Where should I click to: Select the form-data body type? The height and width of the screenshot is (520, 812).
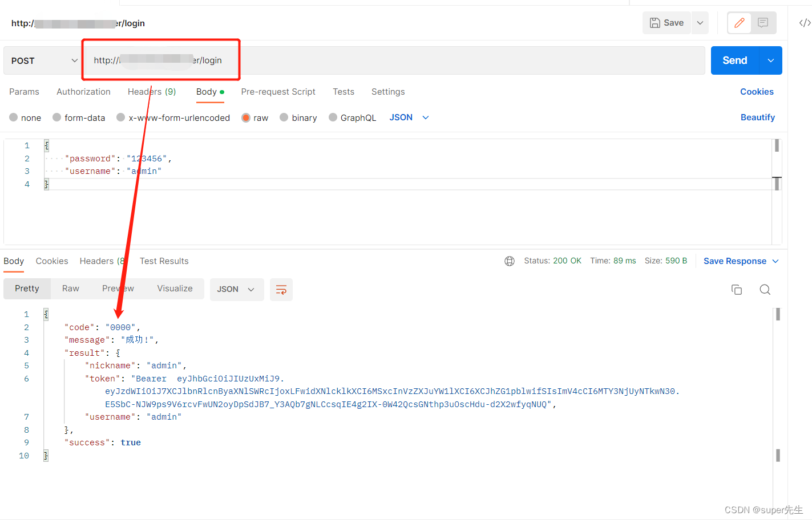click(56, 117)
